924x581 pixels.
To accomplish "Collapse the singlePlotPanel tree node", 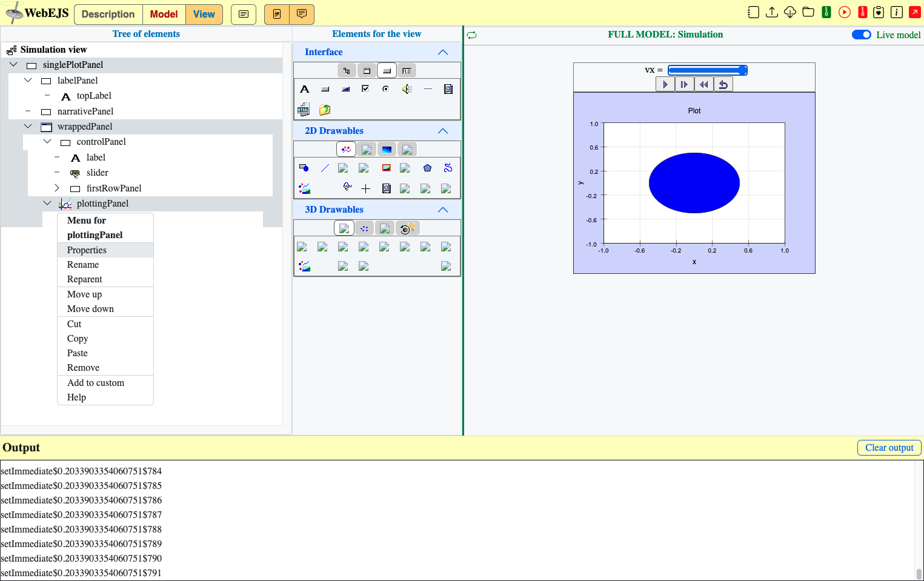I will [14, 64].
